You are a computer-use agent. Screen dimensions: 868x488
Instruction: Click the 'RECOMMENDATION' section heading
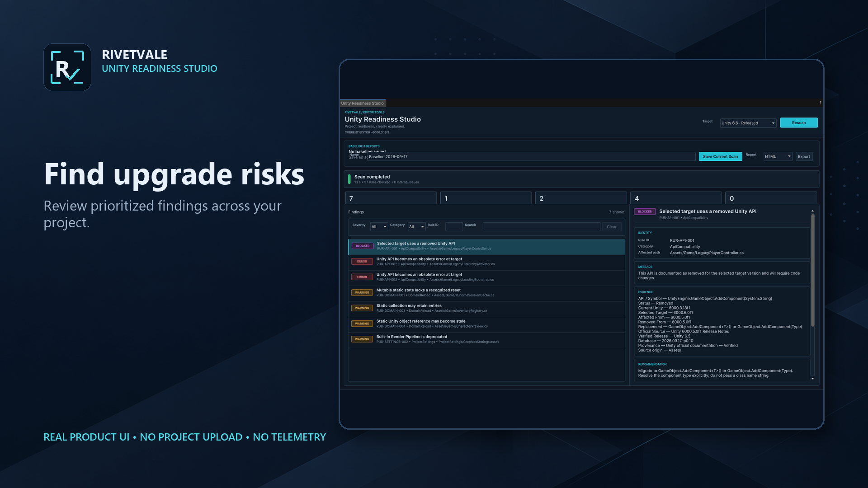pos(652,364)
